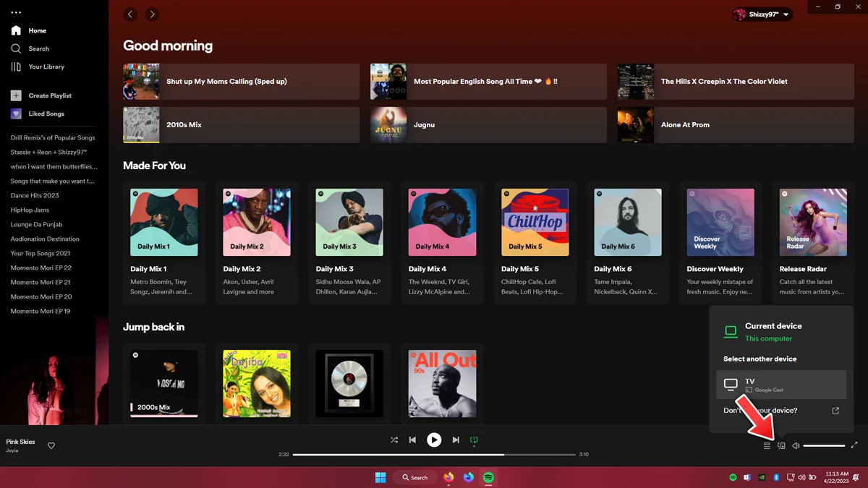Open Daily Mix 2 card
Screen dimensions: 868x488
[x=257, y=243]
